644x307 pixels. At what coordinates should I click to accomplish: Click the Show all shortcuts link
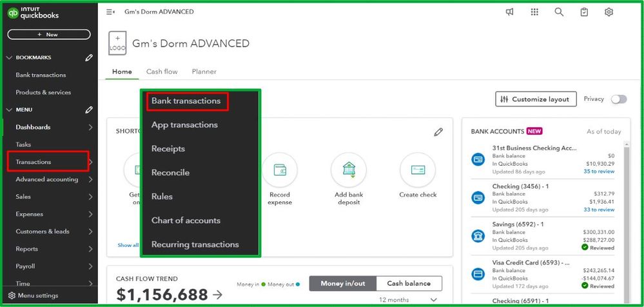tap(128, 245)
